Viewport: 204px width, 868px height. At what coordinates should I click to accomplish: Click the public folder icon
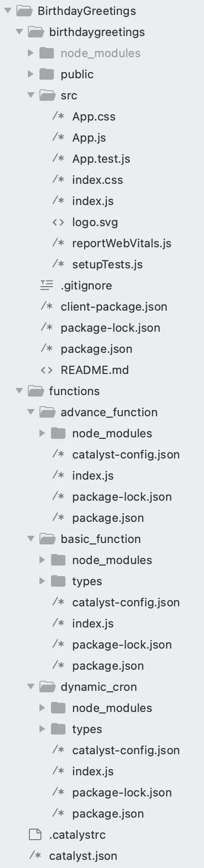click(x=47, y=74)
